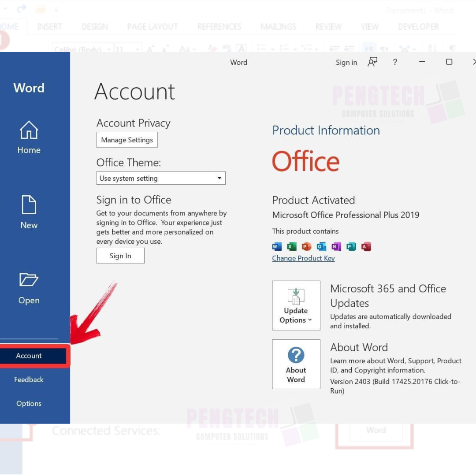Click the Publisher app icon under product contains

click(x=351, y=246)
